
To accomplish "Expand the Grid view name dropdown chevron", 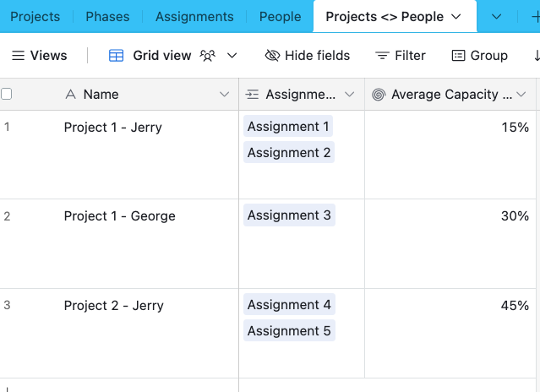I will [x=232, y=56].
